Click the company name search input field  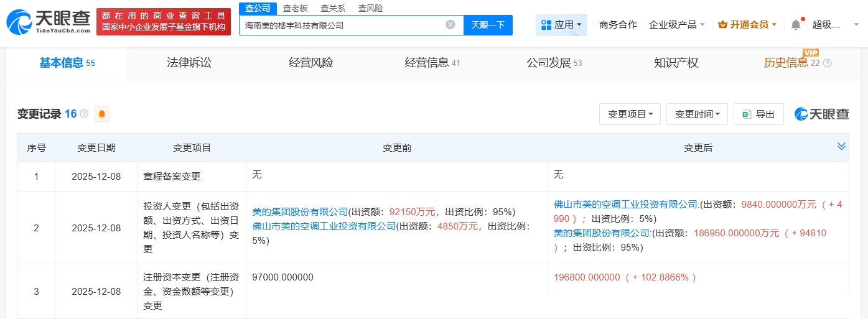(342, 25)
